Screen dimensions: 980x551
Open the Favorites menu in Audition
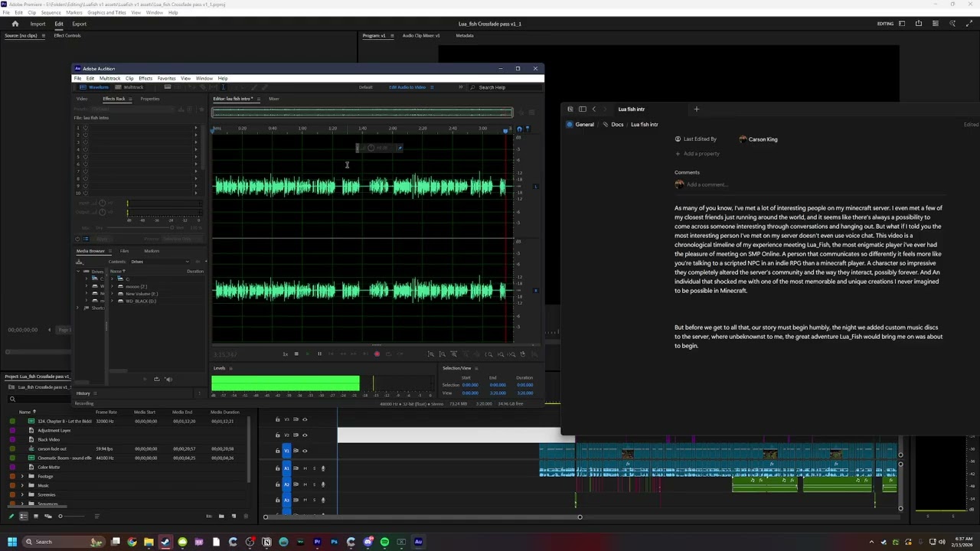[166, 78]
